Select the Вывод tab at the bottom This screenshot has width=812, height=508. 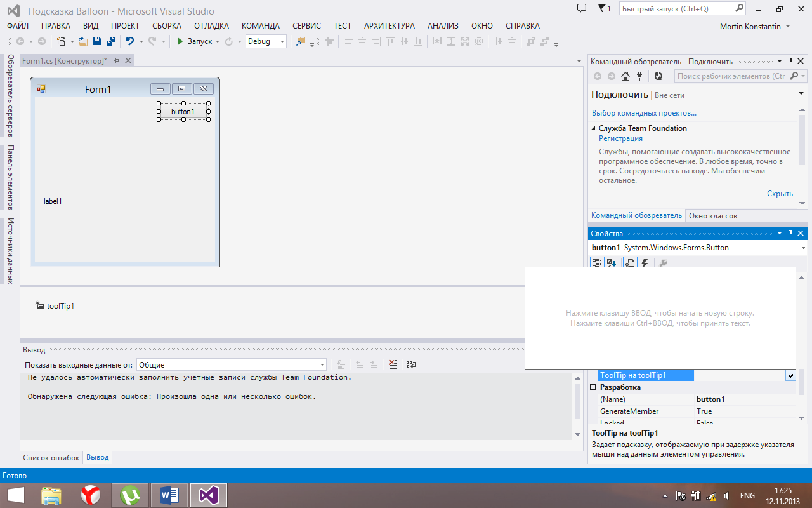(x=98, y=457)
